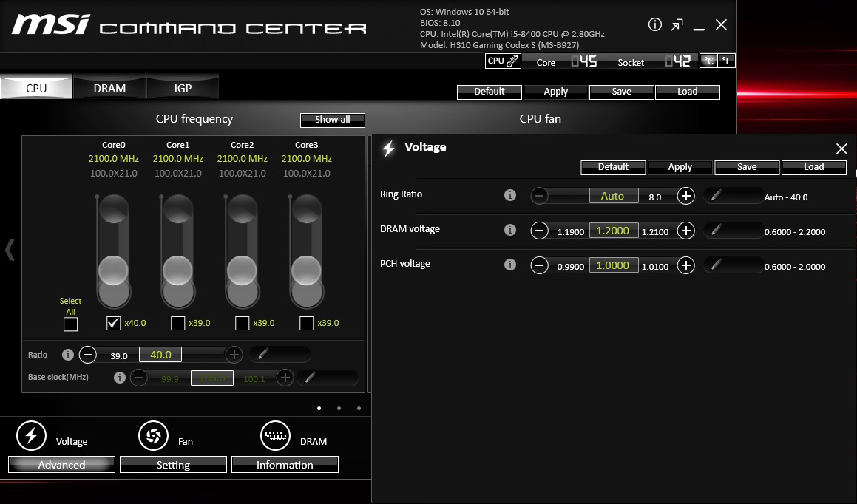Click the Ratio value field 40.0

tap(160, 355)
